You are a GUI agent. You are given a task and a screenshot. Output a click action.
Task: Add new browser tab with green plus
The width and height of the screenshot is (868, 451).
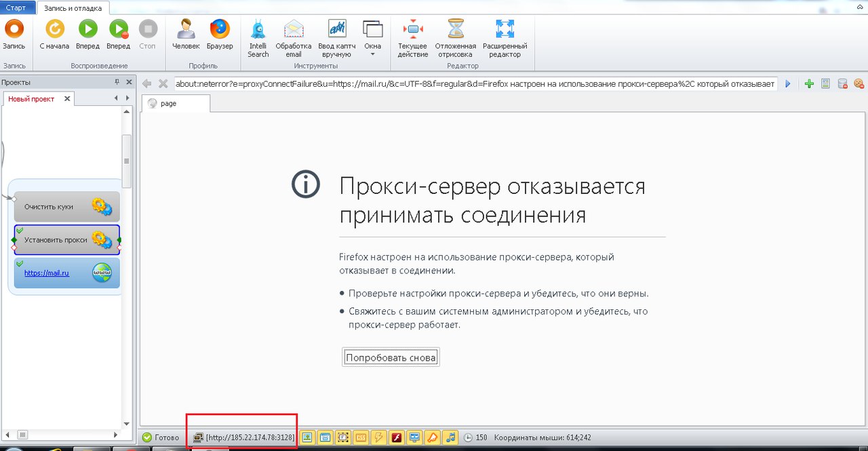pos(809,83)
